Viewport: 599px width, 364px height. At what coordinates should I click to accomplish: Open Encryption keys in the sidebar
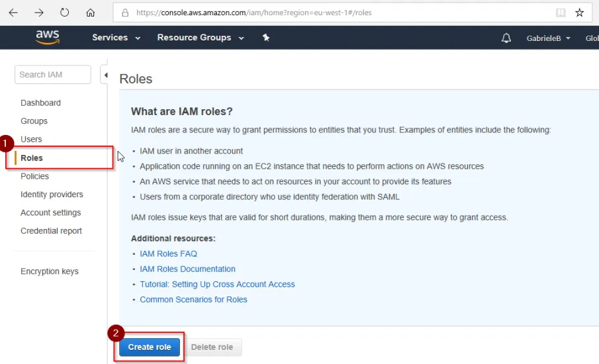pyautogui.click(x=49, y=271)
